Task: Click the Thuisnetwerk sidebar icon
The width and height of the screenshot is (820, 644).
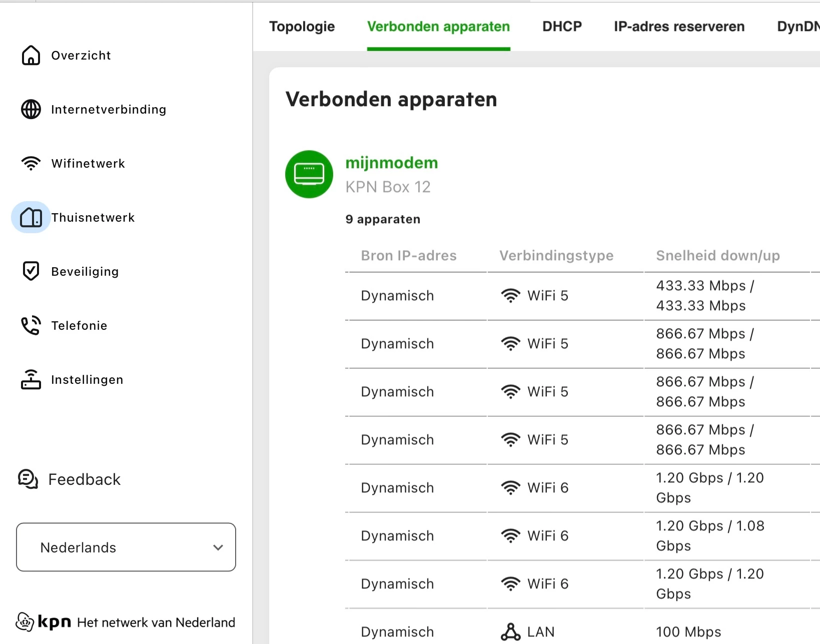Action: tap(31, 218)
